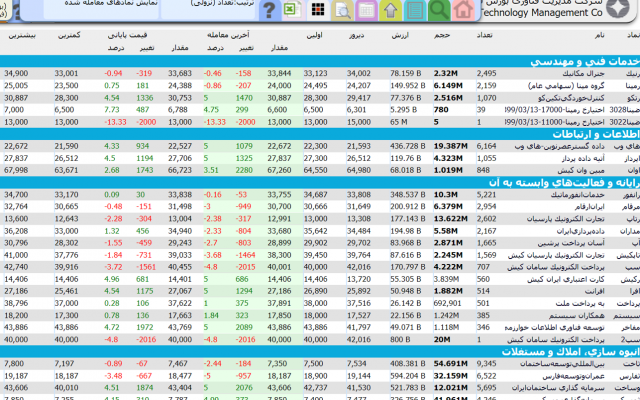Go home using the red house icon
This screenshot has width=640, height=400.
[x=462, y=10]
